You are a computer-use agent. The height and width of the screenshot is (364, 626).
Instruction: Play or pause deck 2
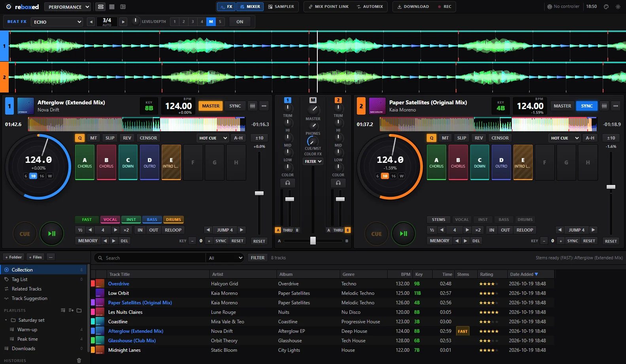tap(404, 234)
